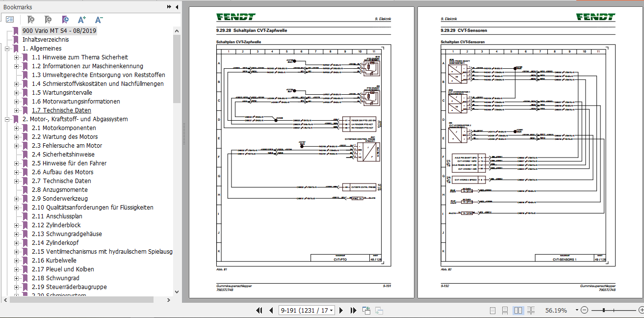Viewport: 644px width, 318px height.
Task: Go to the last page
Action: click(353, 310)
